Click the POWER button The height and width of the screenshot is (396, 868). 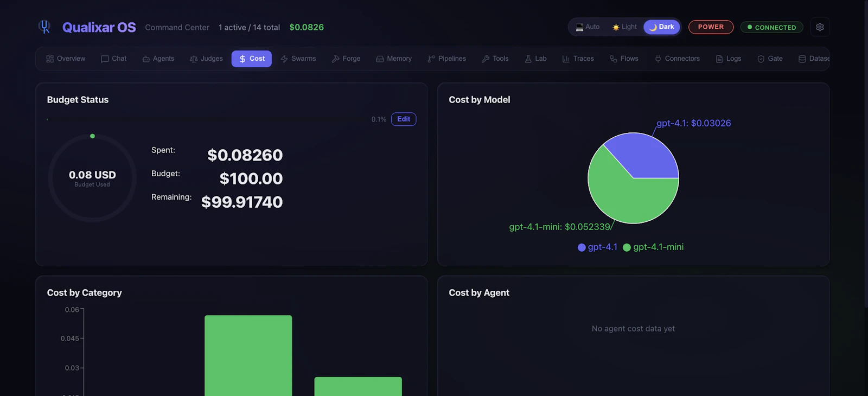(x=711, y=27)
